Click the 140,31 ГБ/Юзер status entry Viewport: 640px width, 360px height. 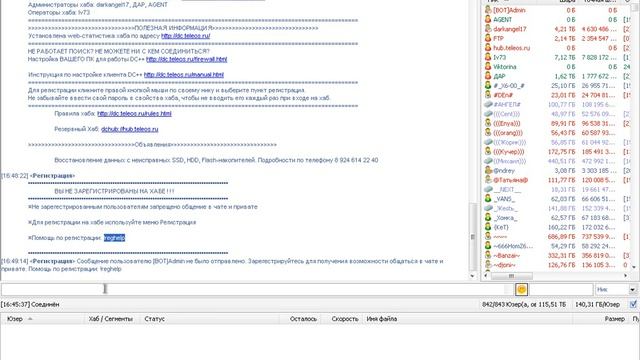pyautogui.click(x=598, y=304)
